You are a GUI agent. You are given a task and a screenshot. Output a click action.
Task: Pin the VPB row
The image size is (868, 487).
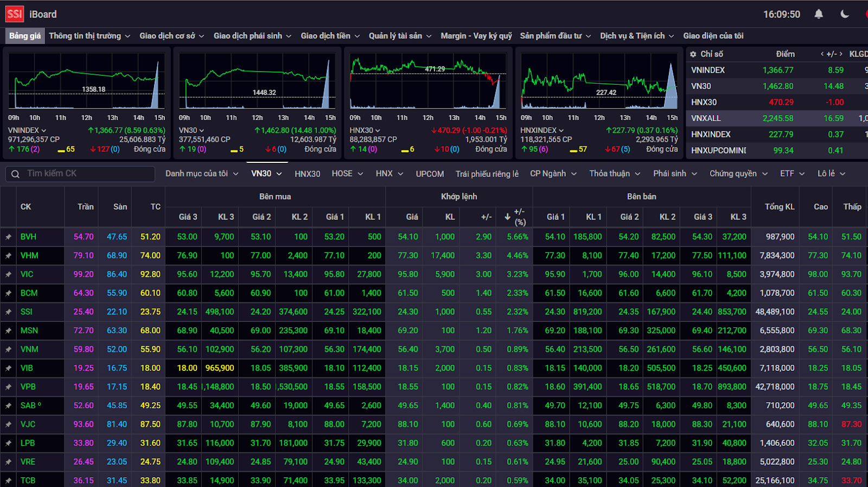click(8, 387)
